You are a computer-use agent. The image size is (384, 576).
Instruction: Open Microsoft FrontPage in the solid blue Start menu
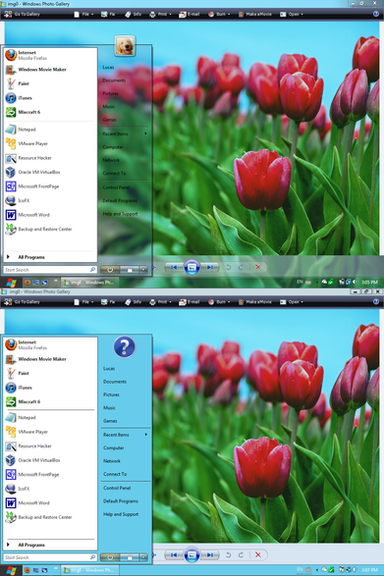click(x=50, y=475)
